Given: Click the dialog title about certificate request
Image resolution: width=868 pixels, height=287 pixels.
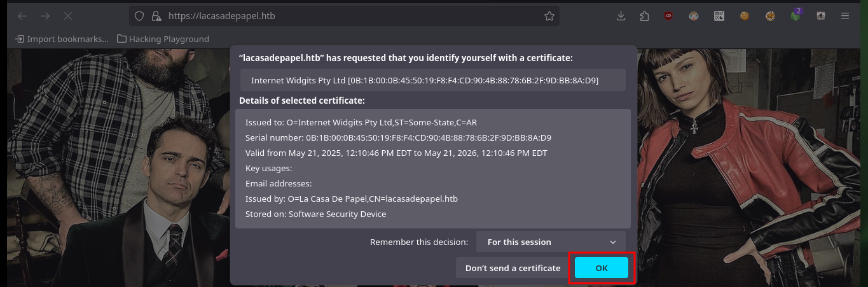Looking at the screenshot, I should [x=406, y=57].
